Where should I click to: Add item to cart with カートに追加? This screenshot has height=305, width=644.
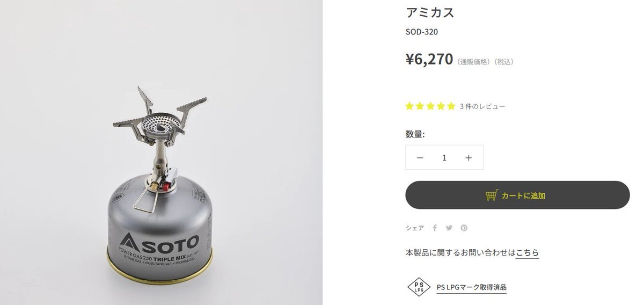point(517,195)
